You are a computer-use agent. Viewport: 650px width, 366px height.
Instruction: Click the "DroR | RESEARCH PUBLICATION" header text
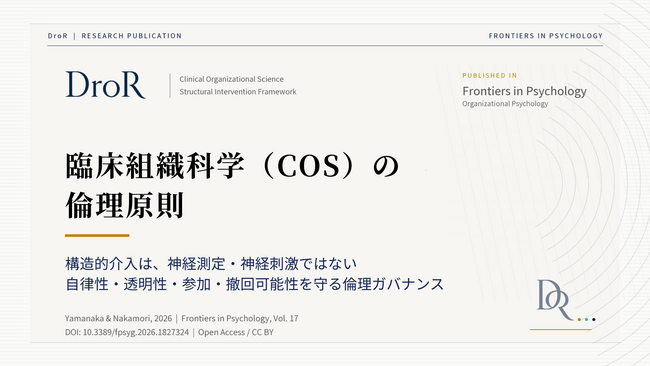[115, 36]
